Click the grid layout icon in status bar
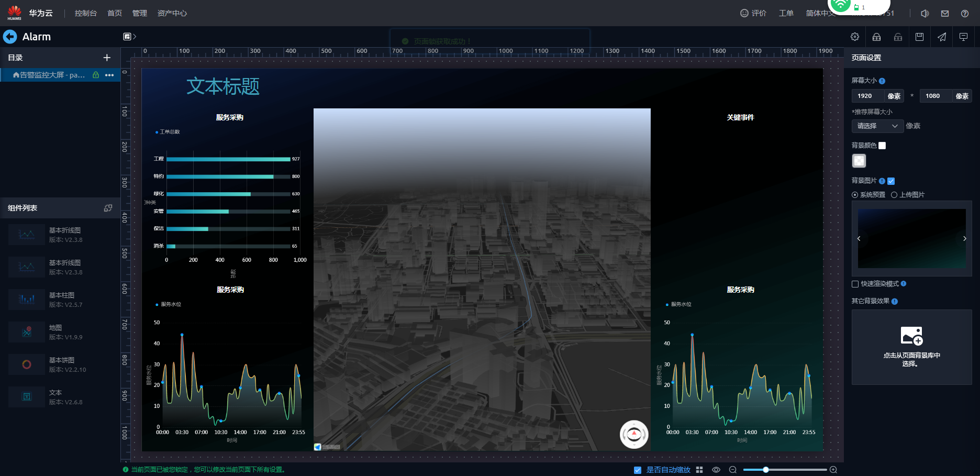980x476 pixels. [x=699, y=470]
